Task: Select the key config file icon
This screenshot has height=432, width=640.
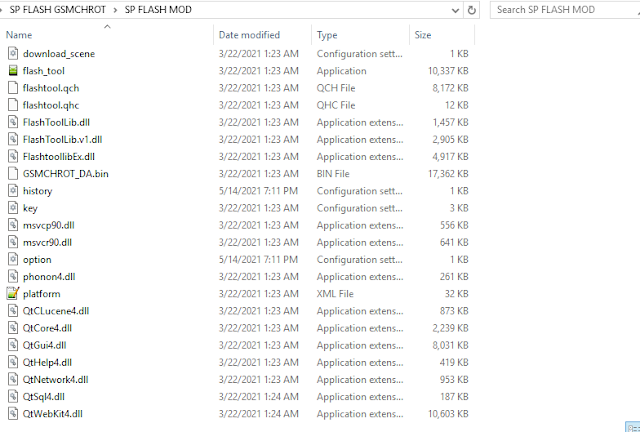Action: point(13,208)
